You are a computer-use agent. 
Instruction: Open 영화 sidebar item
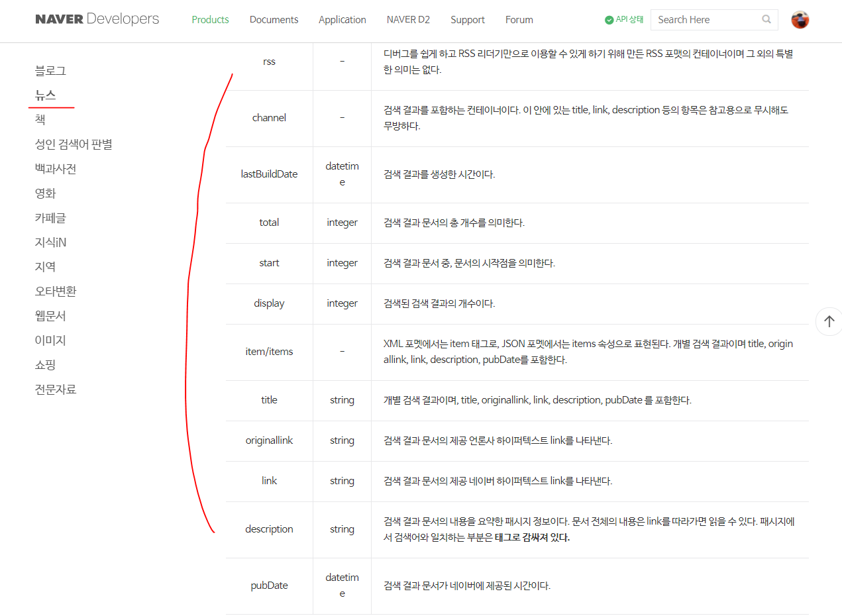click(45, 193)
